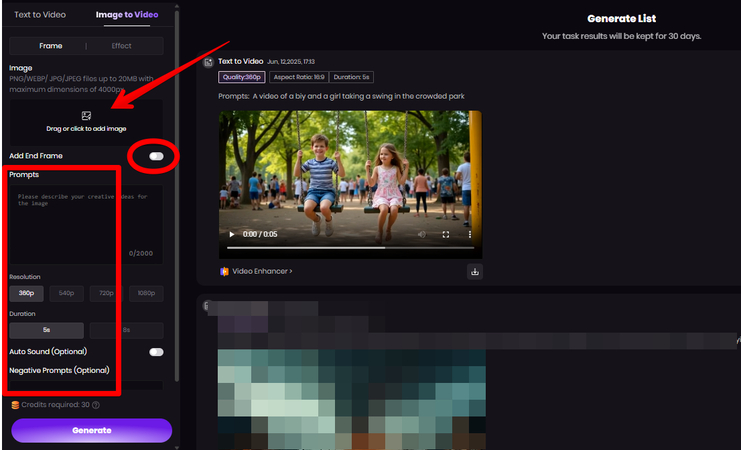Enable the Auto Sound switch
Viewport: 741px width, 450px height.
[x=156, y=352]
